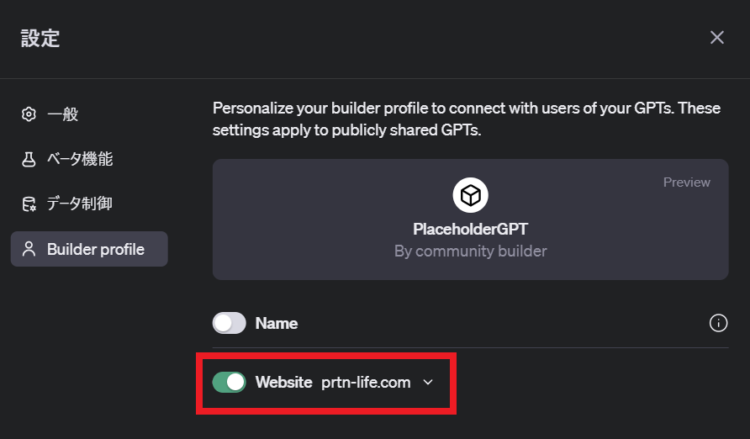Viewport: 750px width, 439px height.
Task: Disable the Website toggle
Action: click(x=229, y=382)
